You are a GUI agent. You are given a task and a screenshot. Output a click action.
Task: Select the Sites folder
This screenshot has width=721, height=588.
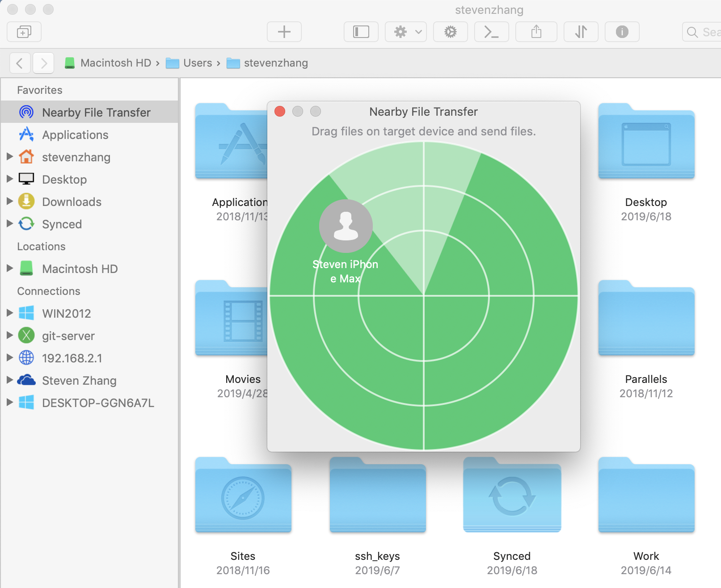click(x=243, y=495)
